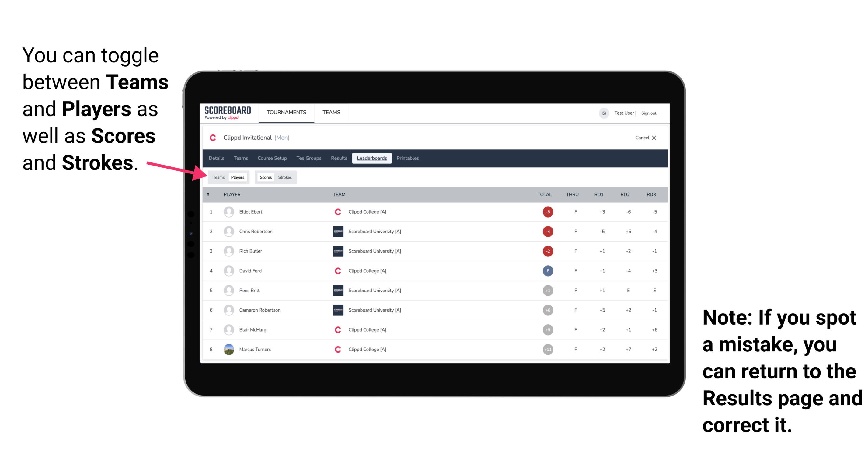Click the Printables tab

[409, 158]
